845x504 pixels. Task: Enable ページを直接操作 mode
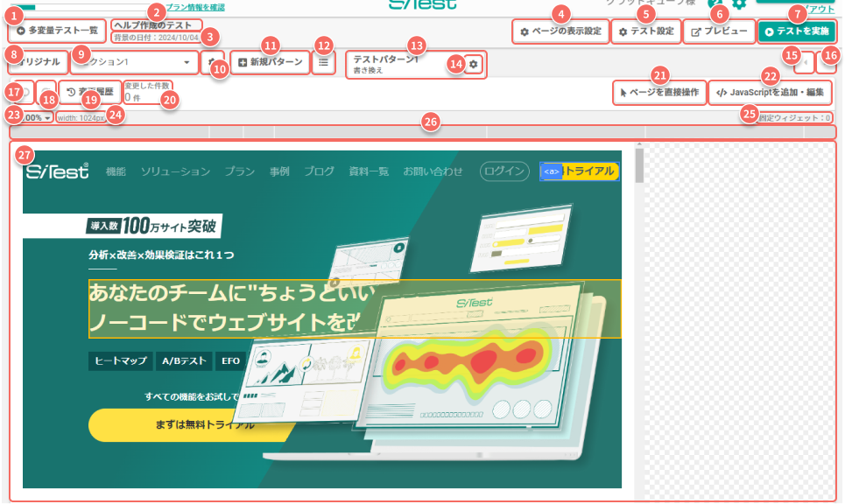[x=659, y=93]
